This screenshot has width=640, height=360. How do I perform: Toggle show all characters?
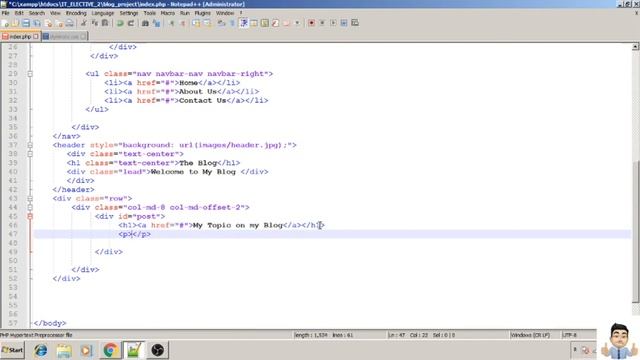click(x=232, y=23)
